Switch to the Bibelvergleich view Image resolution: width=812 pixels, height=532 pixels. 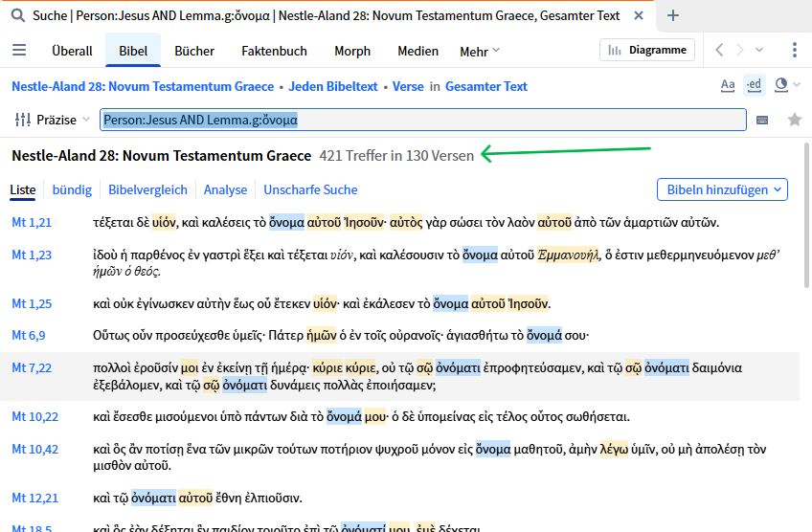(x=147, y=189)
